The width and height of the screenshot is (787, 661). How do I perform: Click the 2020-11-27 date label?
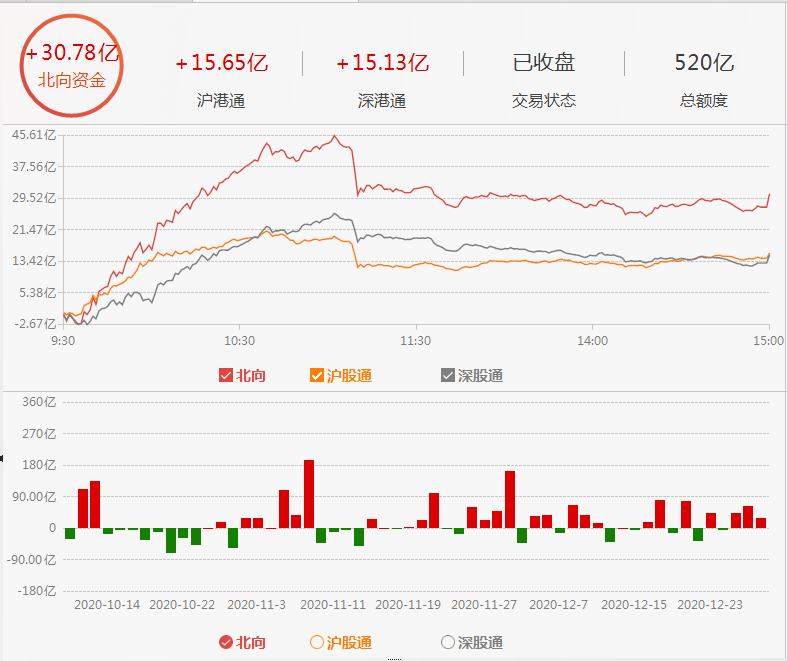tap(484, 605)
